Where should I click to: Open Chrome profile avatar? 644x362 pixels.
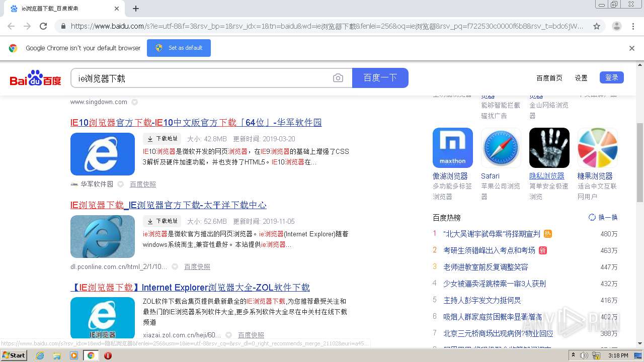coord(617,26)
